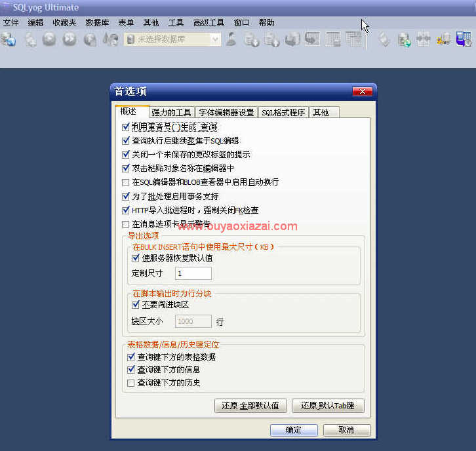Click the manage indexes grid icon
The width and height of the screenshot is (476, 451).
(354, 39)
